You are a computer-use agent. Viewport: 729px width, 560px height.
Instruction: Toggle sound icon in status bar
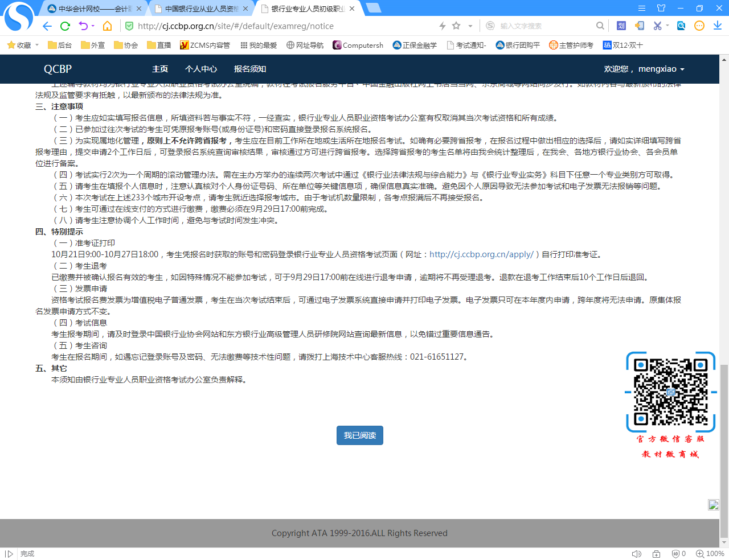tap(636, 554)
